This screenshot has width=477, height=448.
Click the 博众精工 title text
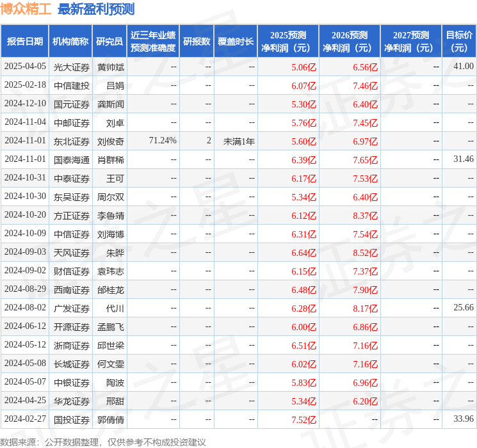click(x=26, y=9)
